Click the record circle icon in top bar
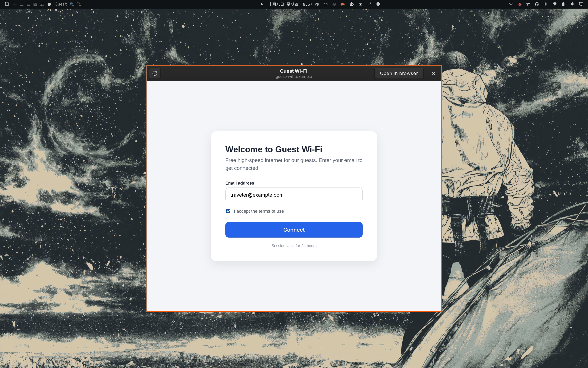 [x=361, y=4]
